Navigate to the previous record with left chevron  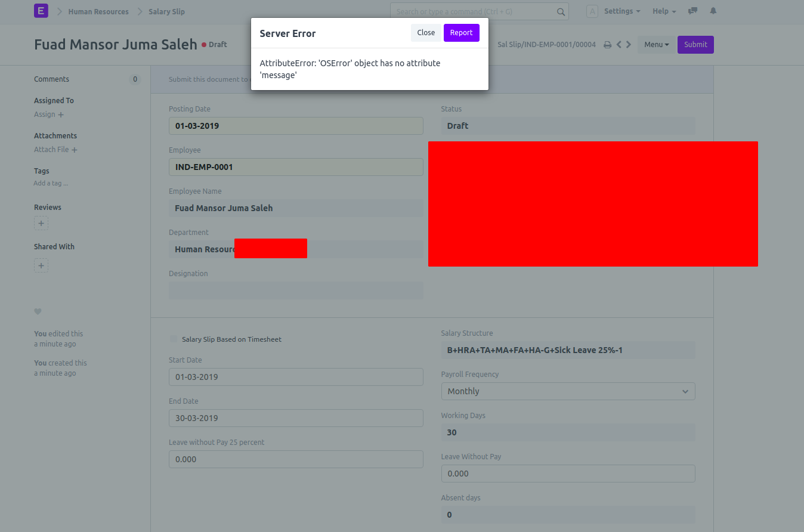619,44
